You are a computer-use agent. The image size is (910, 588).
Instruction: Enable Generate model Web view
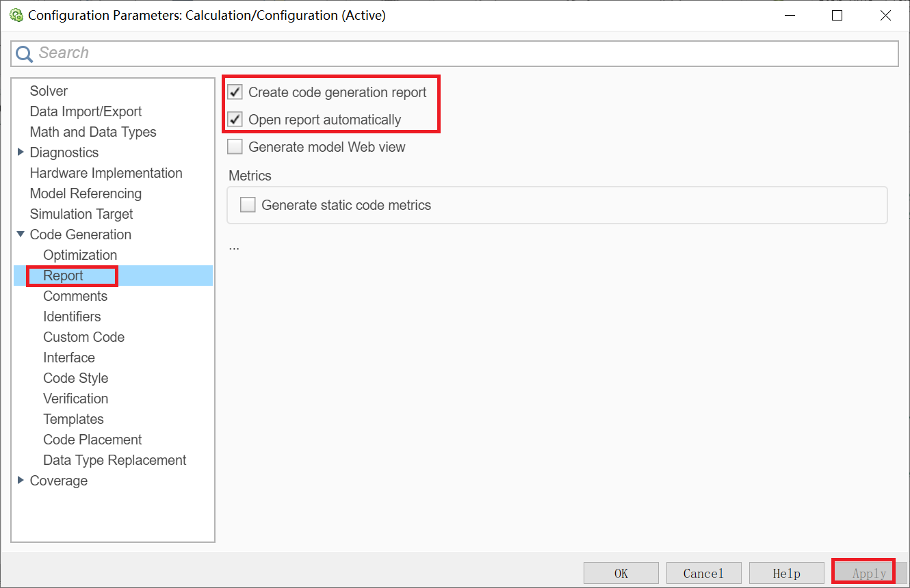tap(235, 147)
